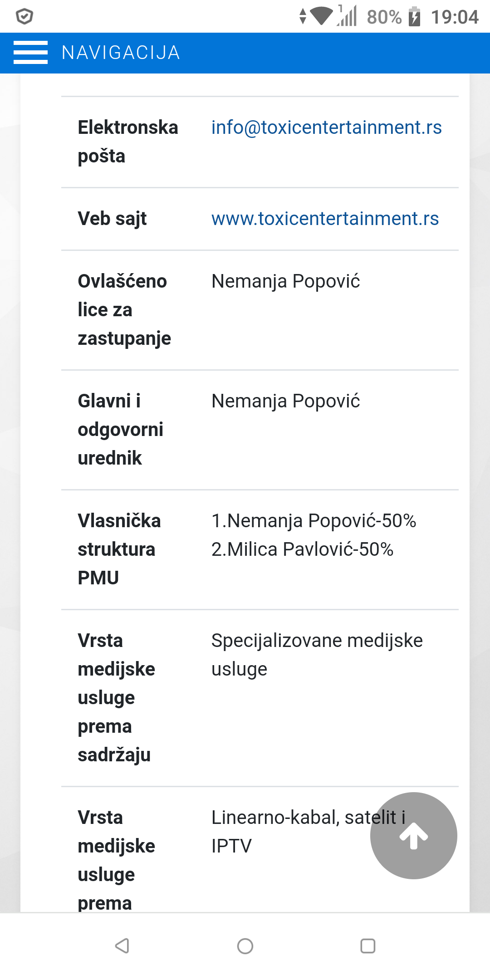Tap the 2.Milica Pavlović-50% ownership entry
This screenshot has width=490, height=980.
point(303,549)
